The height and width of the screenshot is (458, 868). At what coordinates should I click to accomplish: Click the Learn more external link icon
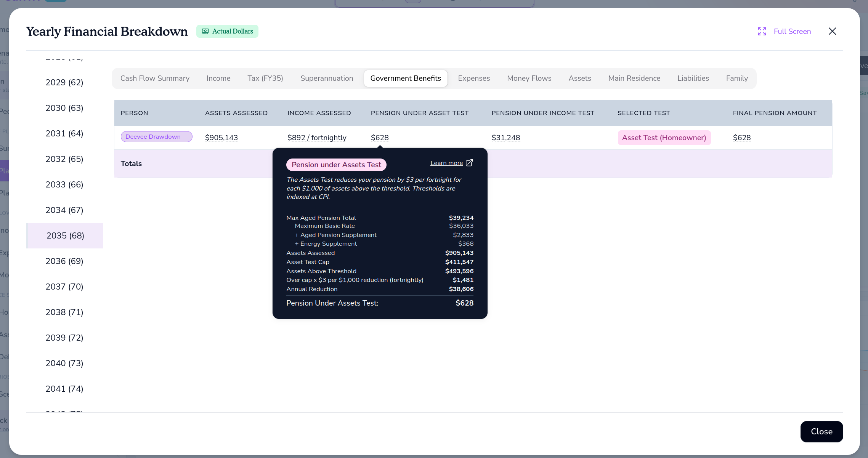(x=469, y=163)
